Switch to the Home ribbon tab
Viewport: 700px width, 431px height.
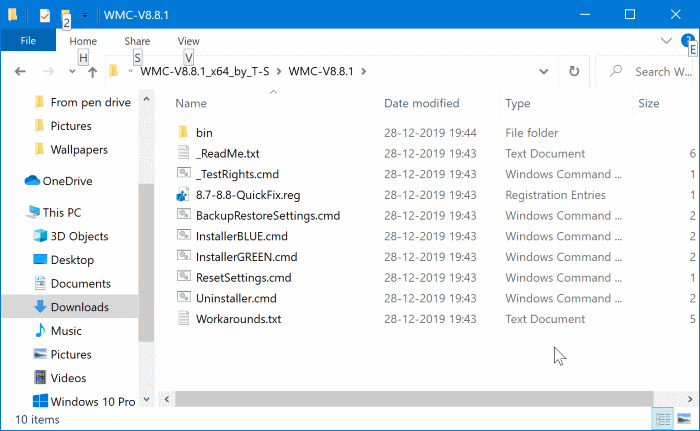pos(83,41)
